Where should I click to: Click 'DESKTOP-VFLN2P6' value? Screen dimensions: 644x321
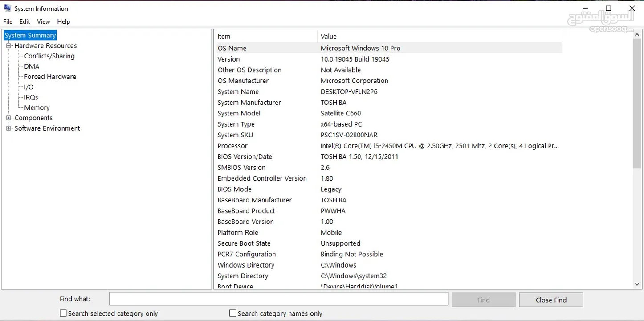point(349,91)
